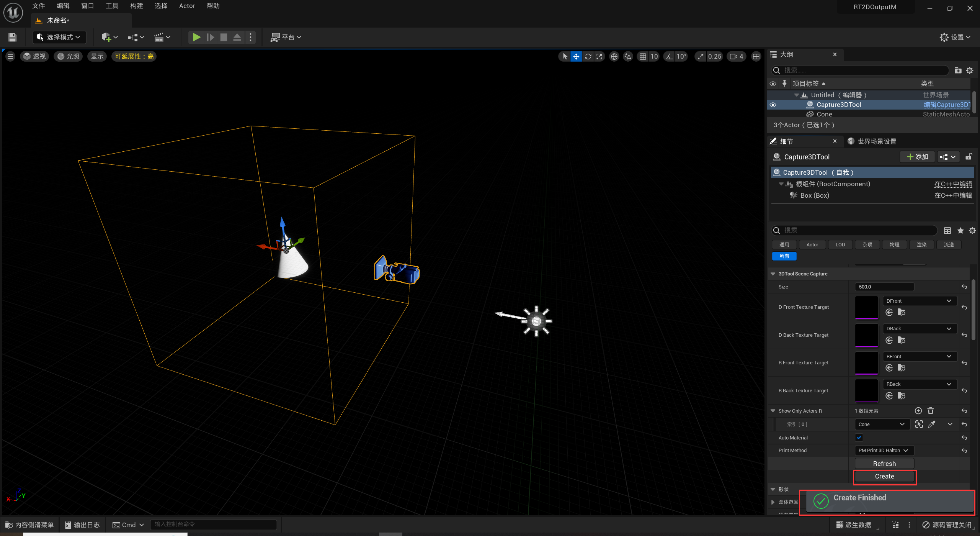This screenshot has height=536, width=980.
Task: Click the eyedropper pick-actor icon
Action: tap(932, 424)
